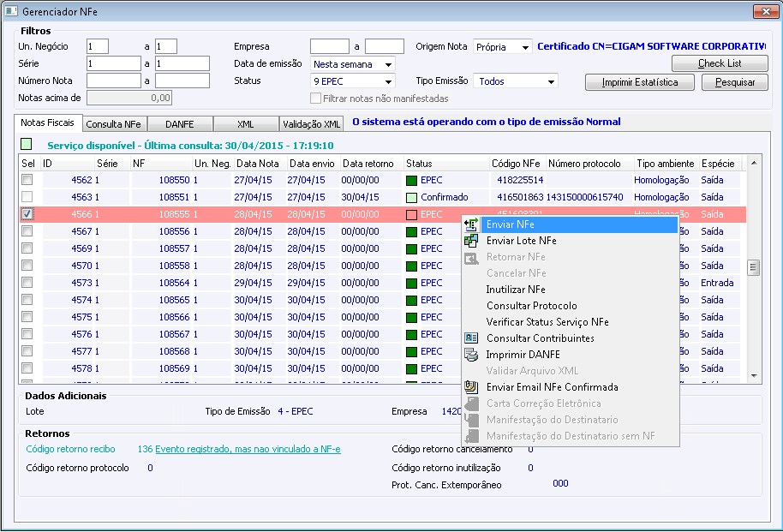Screen dimensions: 783x532
Task: Select checkbox for ID 4569
Action: (27, 248)
